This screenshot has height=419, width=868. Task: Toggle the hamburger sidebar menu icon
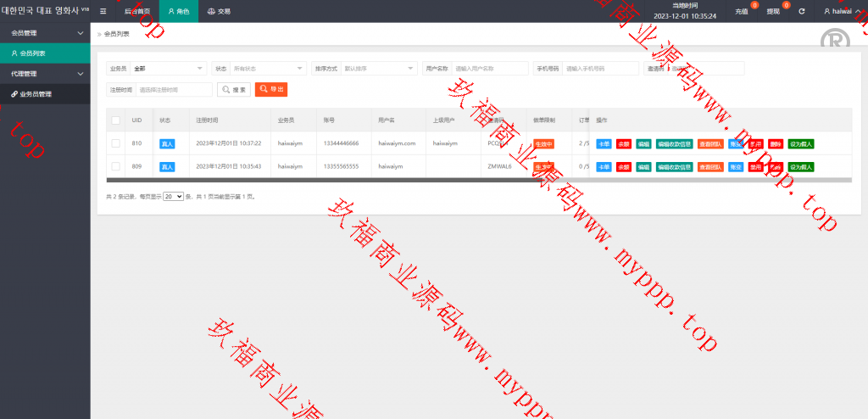tap(103, 11)
